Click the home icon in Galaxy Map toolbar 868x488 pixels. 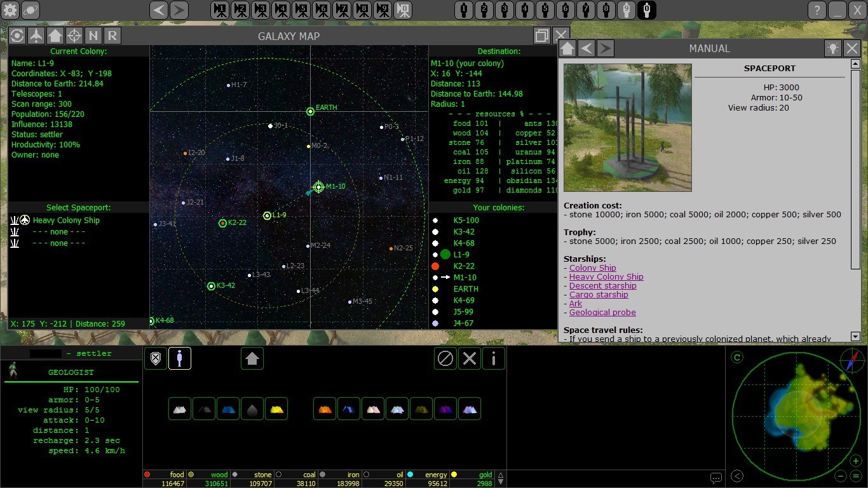pyautogui.click(x=55, y=36)
